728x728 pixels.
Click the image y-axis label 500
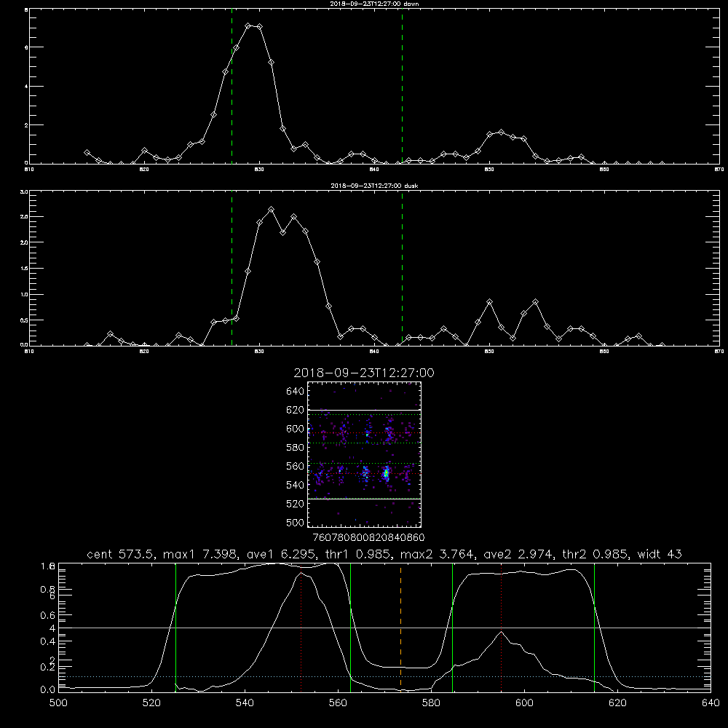tap(296, 522)
